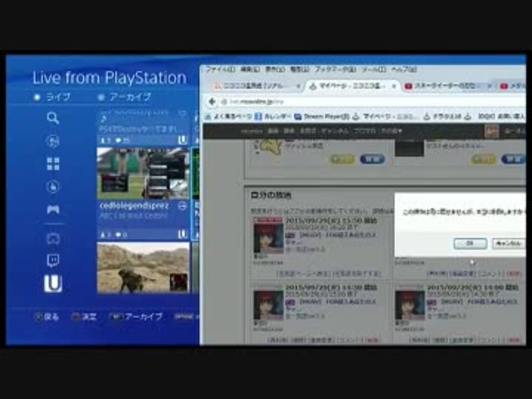Select the アーカイブ radio option

click(124, 98)
